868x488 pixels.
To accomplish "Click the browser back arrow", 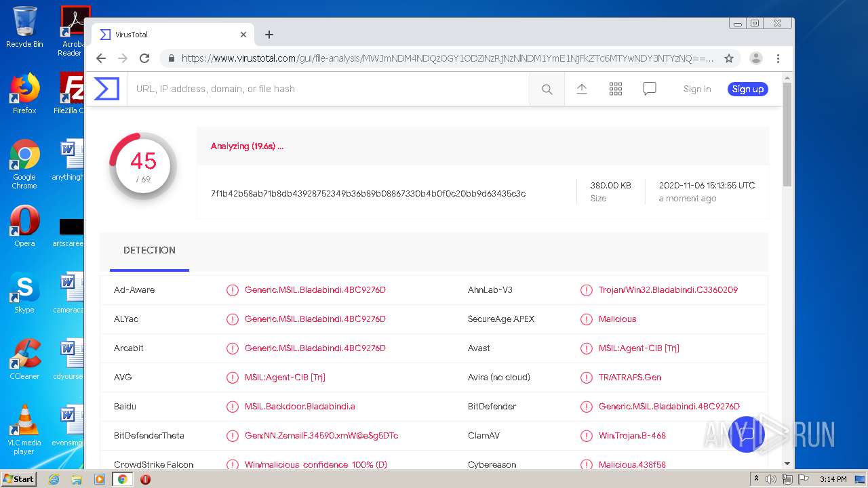I will [101, 58].
